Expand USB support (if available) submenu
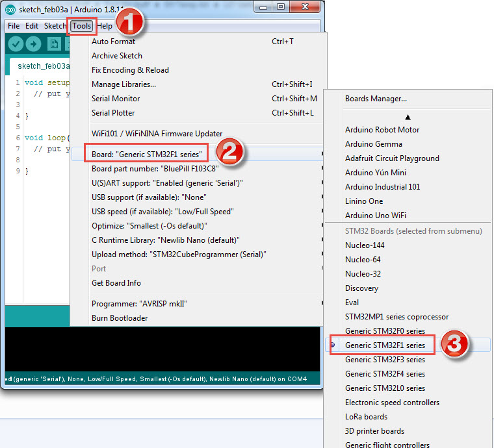Image resolution: width=494 pixels, height=448 pixels. pos(198,197)
